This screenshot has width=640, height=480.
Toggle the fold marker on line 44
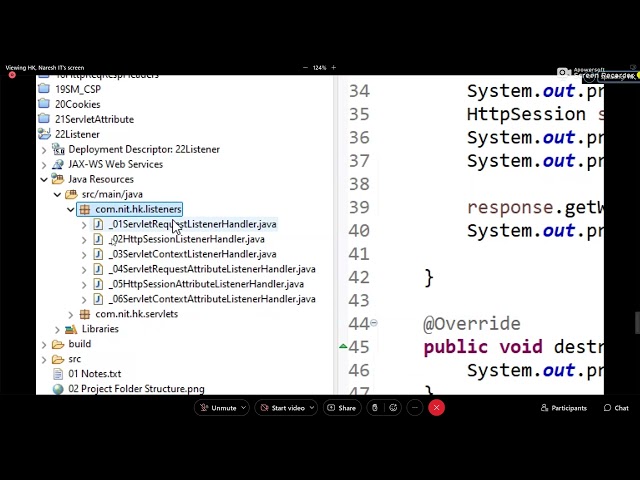click(374, 323)
